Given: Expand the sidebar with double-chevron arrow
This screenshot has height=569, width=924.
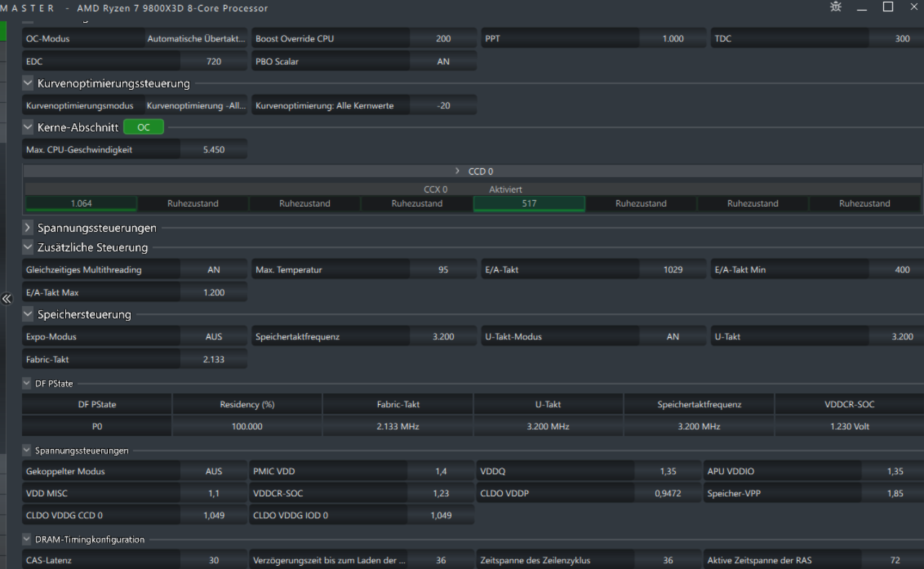Looking at the screenshot, I should pos(7,299).
